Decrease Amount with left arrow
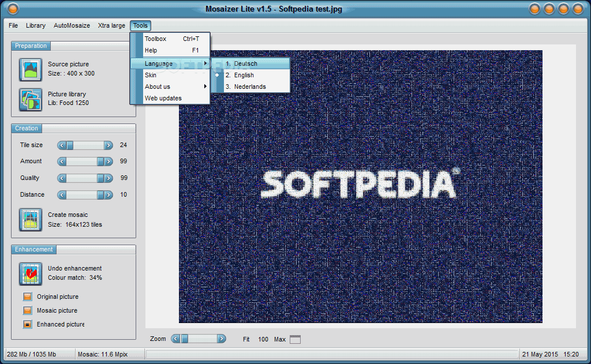 62,162
